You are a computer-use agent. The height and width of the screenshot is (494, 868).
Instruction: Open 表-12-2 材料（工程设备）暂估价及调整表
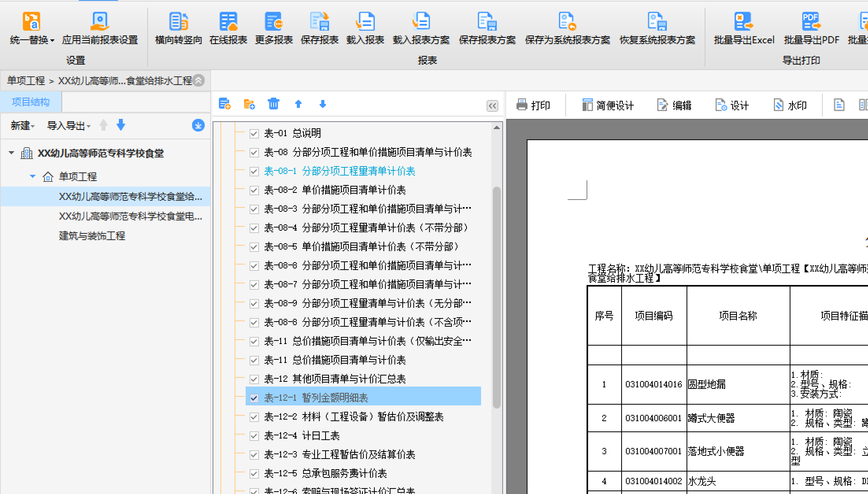pos(353,417)
